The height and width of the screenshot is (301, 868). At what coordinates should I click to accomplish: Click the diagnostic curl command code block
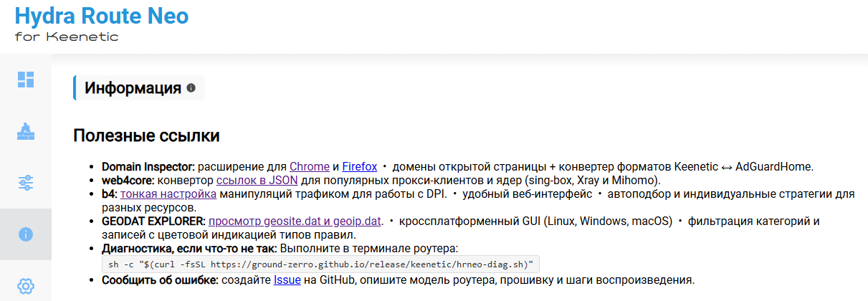click(x=320, y=264)
